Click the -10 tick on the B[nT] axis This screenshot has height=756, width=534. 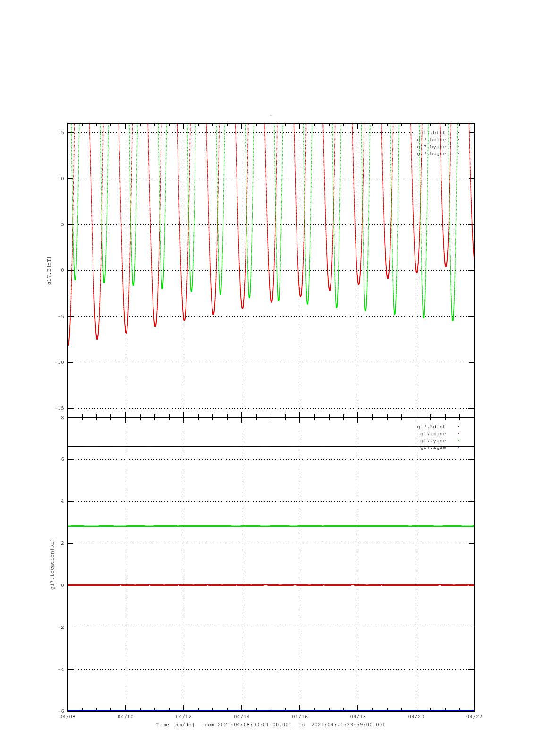[59, 362]
